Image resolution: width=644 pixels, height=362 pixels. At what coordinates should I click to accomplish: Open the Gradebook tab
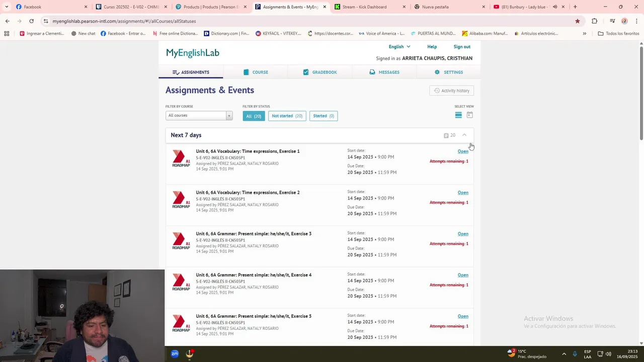[x=320, y=72]
